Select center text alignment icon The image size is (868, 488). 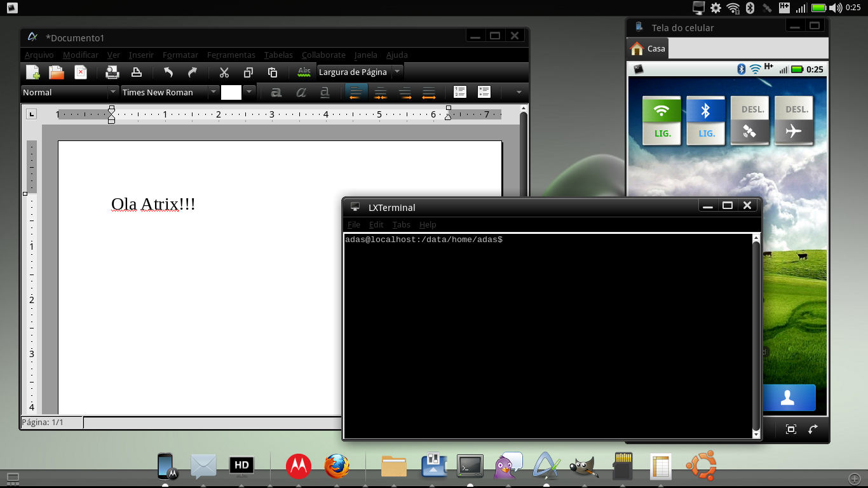click(380, 93)
